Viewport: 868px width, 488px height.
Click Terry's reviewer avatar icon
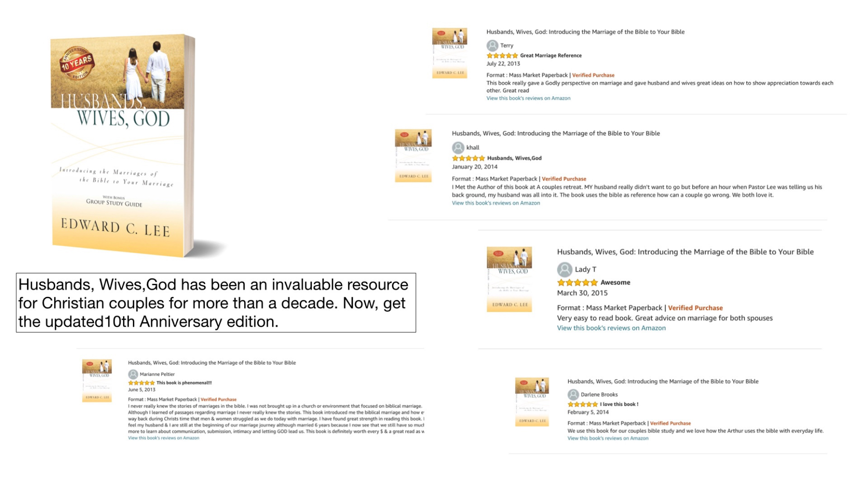coord(492,45)
